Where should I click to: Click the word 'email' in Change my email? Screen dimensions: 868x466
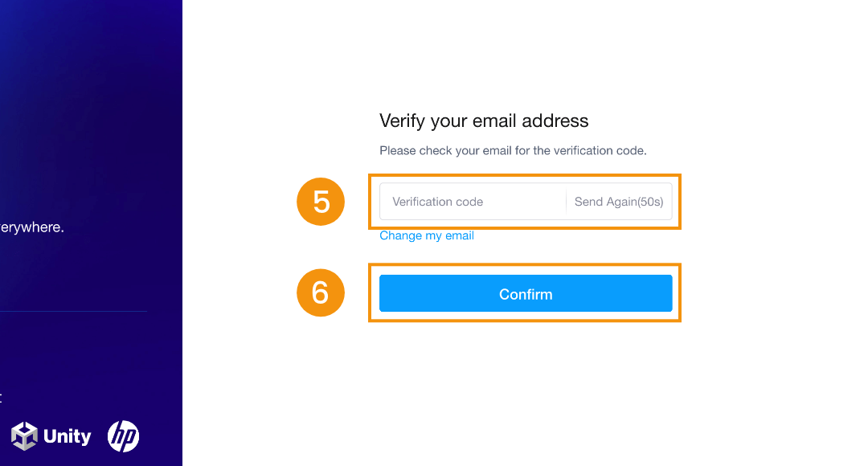pyautogui.click(x=460, y=235)
